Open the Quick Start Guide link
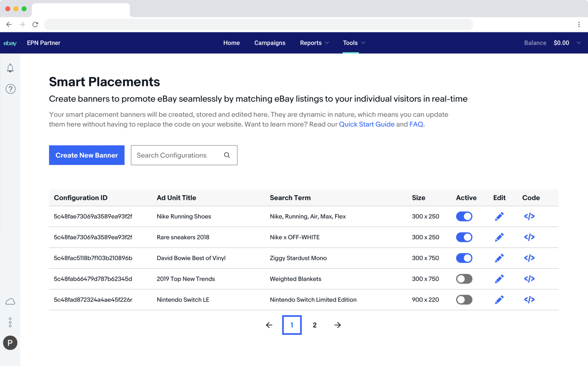 pyautogui.click(x=367, y=124)
